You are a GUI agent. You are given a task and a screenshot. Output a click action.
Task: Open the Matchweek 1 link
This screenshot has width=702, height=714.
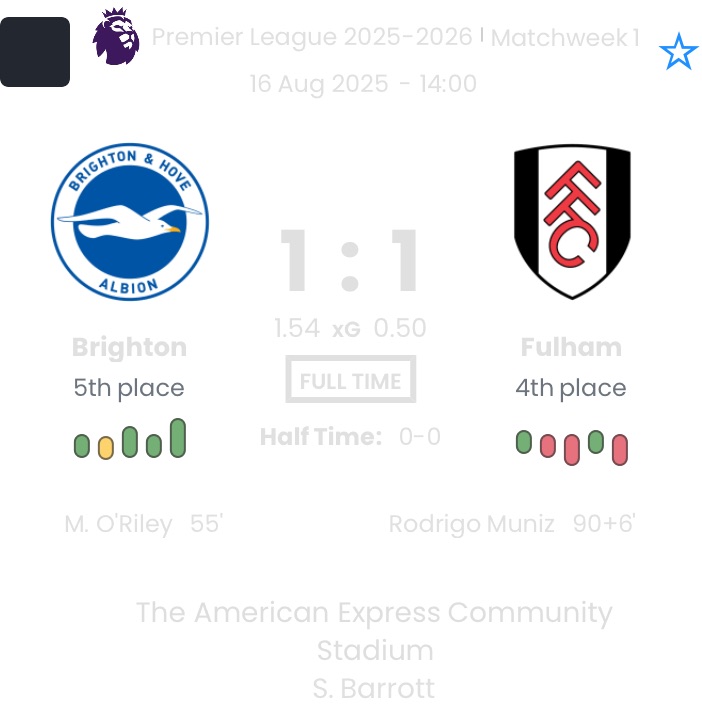(565, 39)
